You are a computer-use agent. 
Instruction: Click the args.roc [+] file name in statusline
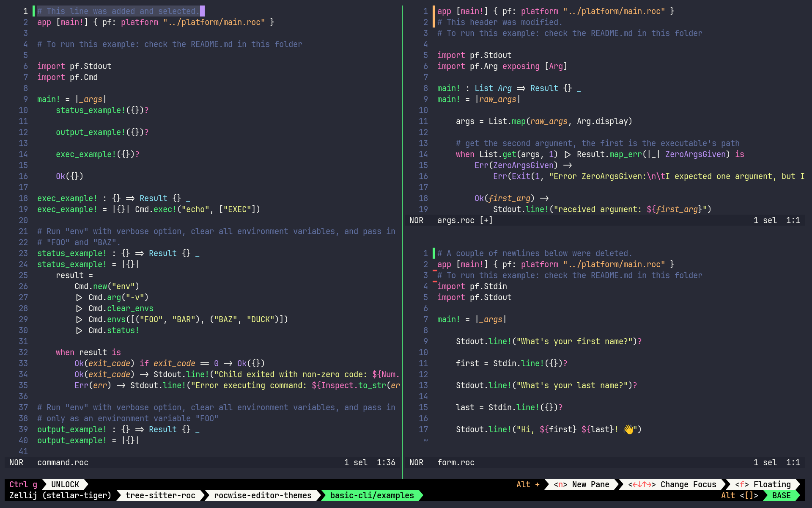pyautogui.click(x=465, y=220)
